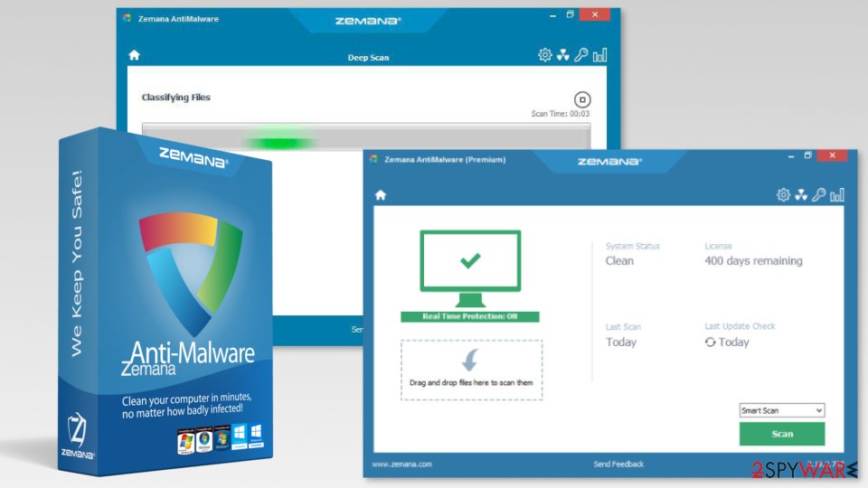
Task: Click Send Feedback in Premium window
Action: pos(618,465)
